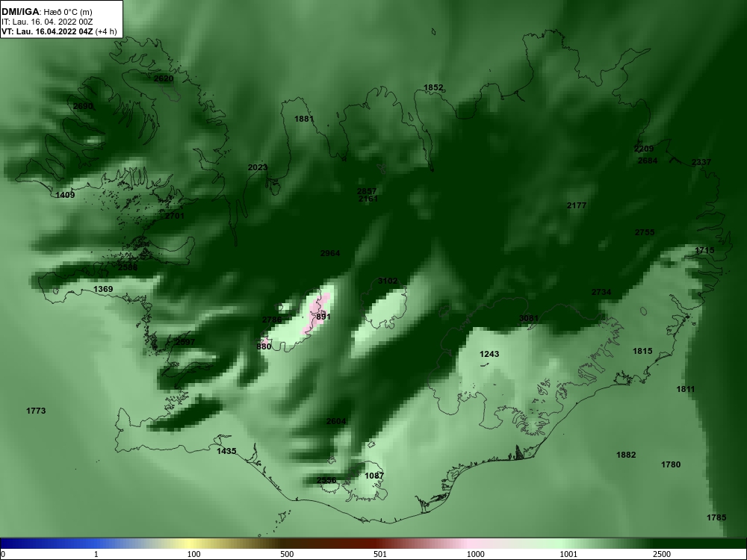Screen dimensions: 747x560
Task: Click the map value 2620
Action: pos(164,78)
